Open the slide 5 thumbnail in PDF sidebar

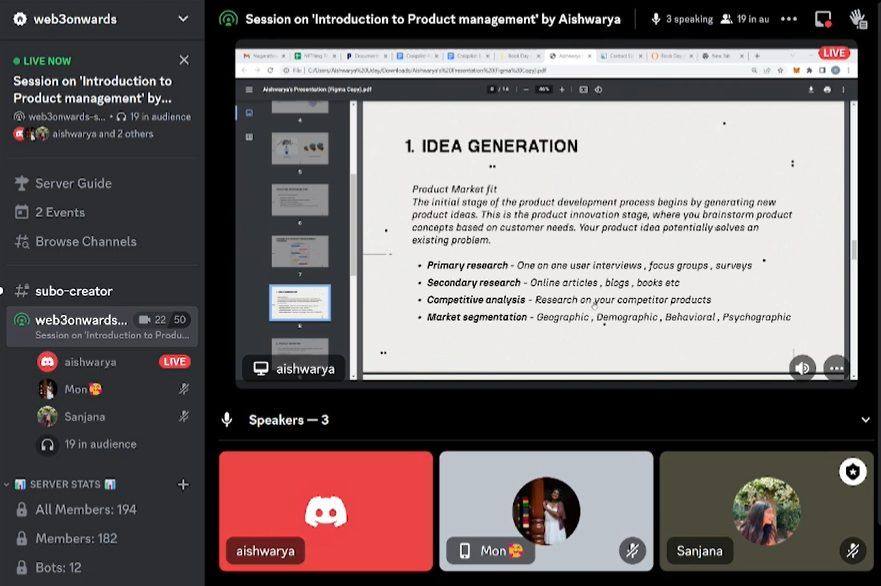click(300, 148)
